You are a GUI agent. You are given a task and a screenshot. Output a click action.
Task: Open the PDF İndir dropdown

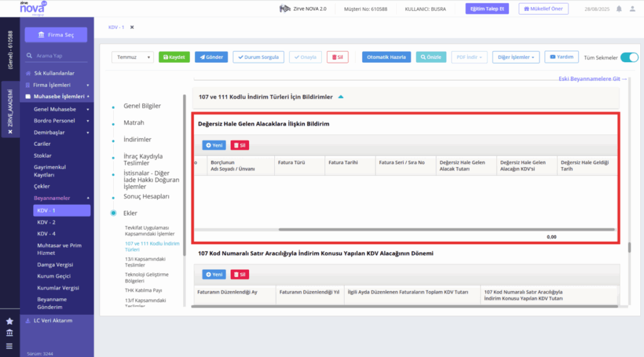tap(469, 57)
